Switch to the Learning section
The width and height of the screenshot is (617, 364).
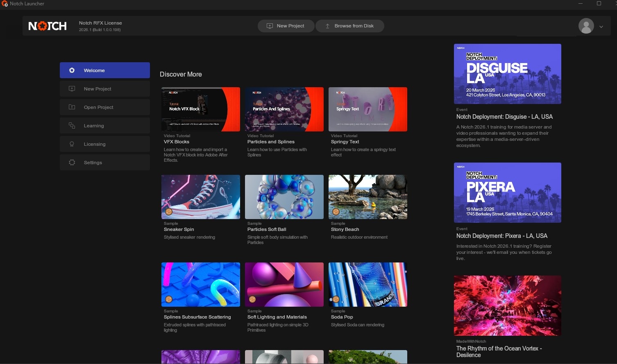point(104,126)
